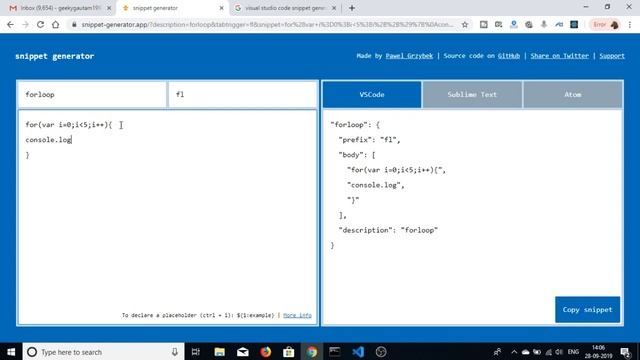Click the profile avatar with Error label

tap(606, 24)
